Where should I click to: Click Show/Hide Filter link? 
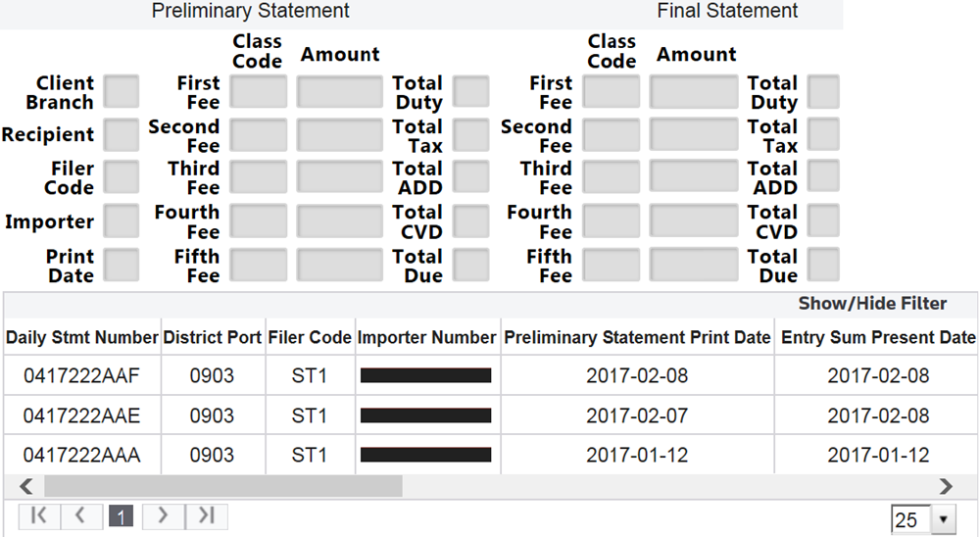pos(872,304)
